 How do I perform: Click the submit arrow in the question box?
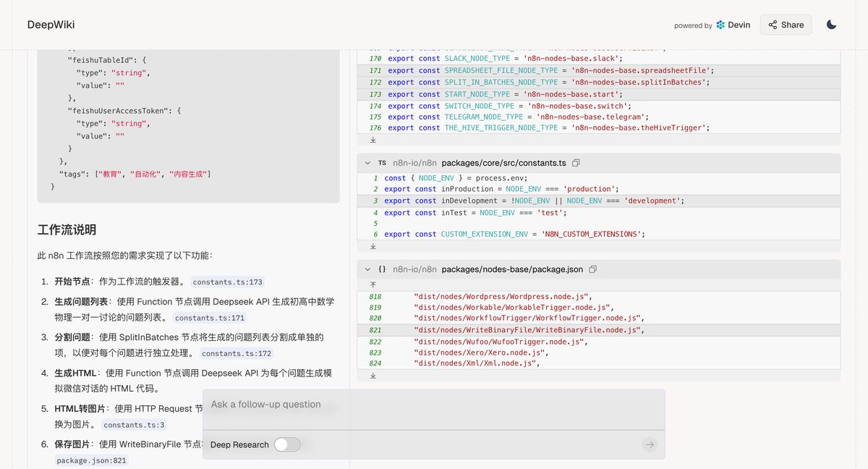(649, 444)
